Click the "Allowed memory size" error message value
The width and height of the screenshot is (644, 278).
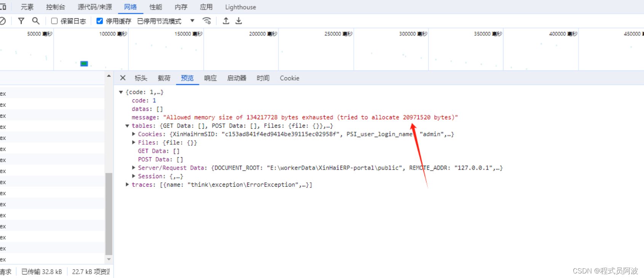[x=310, y=117]
